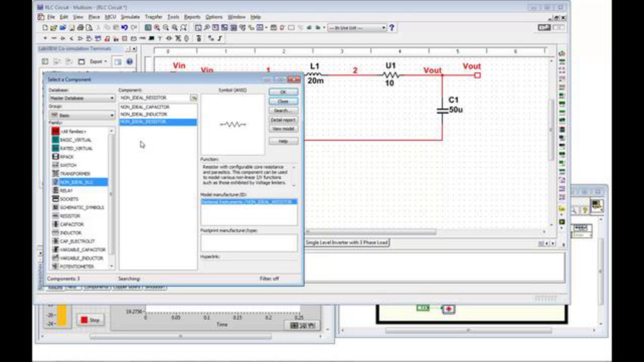This screenshot has height=362, width=644.
Task: Click the schematic horizontal scrollbar
Action: [x=371, y=232]
